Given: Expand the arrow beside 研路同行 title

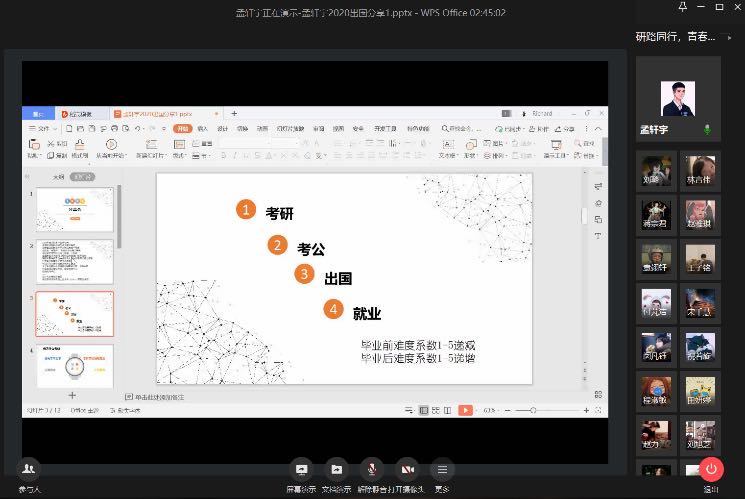Looking at the screenshot, I should 729,37.
